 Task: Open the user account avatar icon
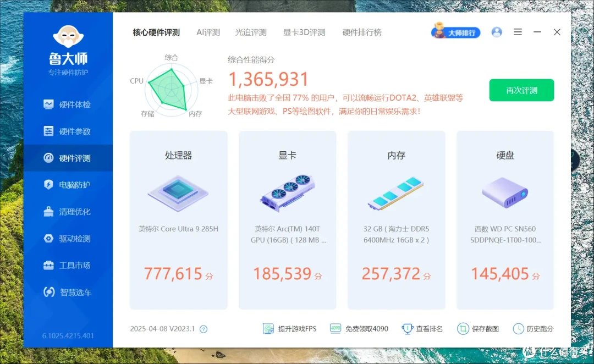[497, 32]
